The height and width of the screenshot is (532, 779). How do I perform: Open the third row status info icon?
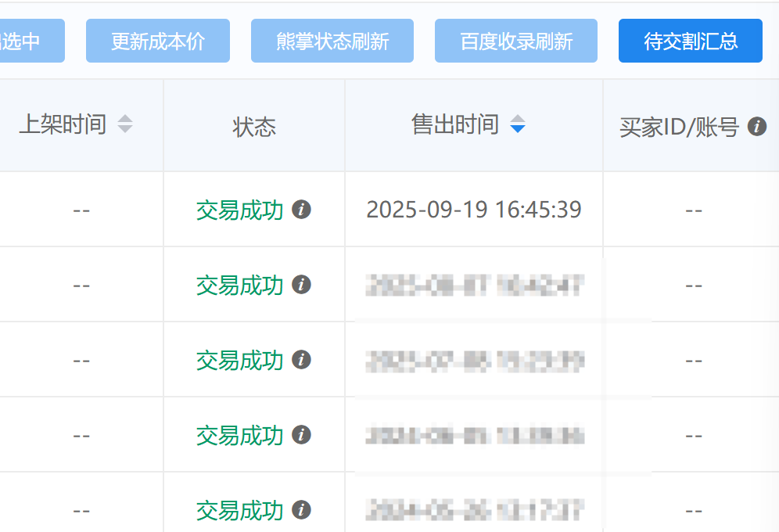(301, 360)
